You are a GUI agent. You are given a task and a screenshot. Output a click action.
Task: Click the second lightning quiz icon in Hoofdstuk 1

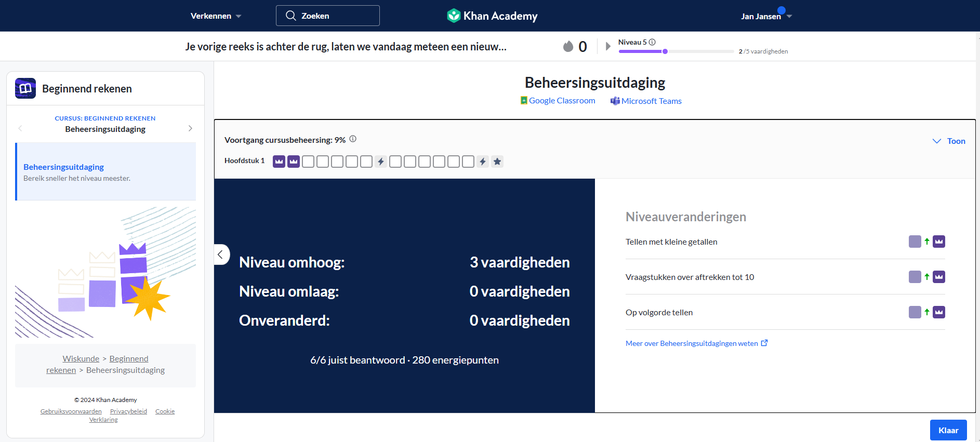[483, 162]
